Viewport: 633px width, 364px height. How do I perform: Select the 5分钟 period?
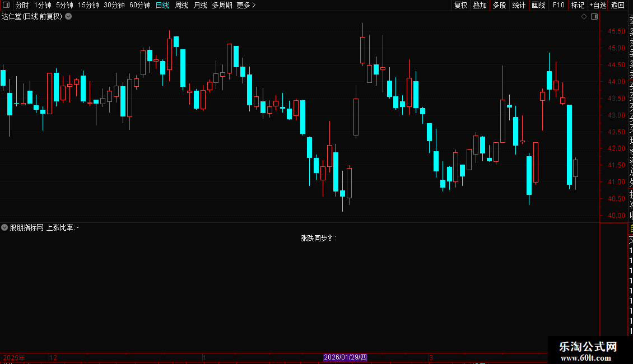64,5
